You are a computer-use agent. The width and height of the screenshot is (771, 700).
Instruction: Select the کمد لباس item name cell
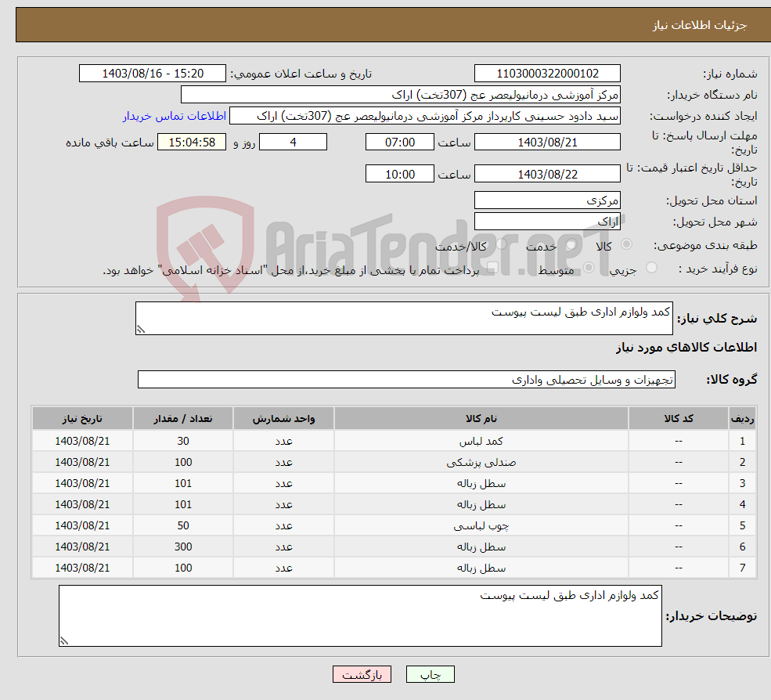pyautogui.click(x=481, y=442)
